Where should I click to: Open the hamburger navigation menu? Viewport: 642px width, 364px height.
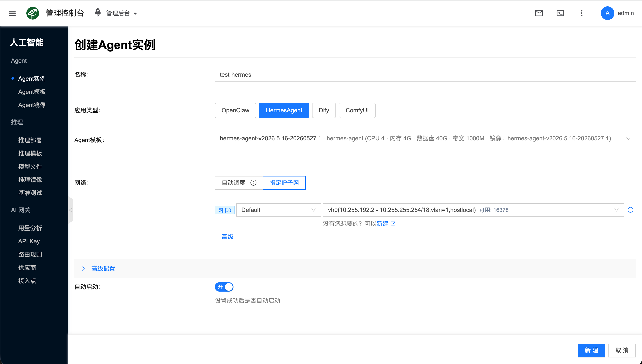(x=12, y=13)
